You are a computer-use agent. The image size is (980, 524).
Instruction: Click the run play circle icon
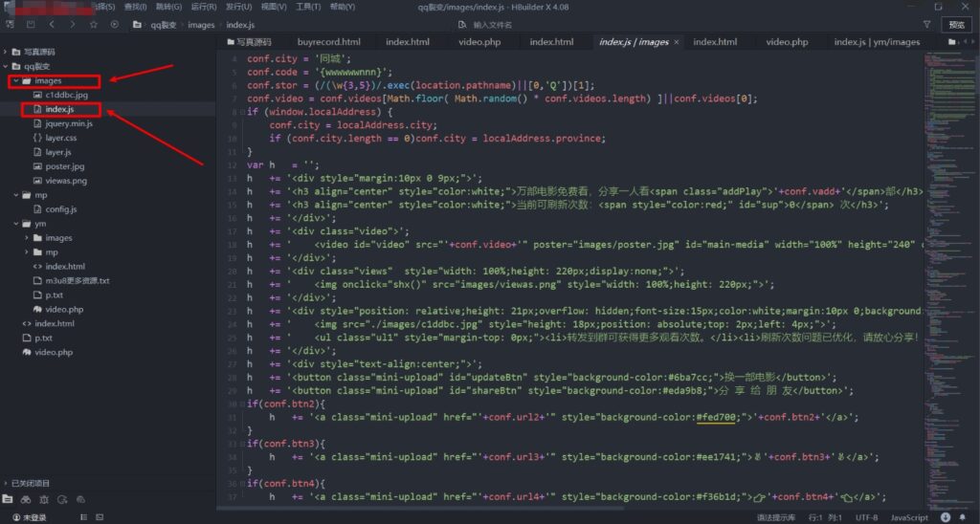115,24
